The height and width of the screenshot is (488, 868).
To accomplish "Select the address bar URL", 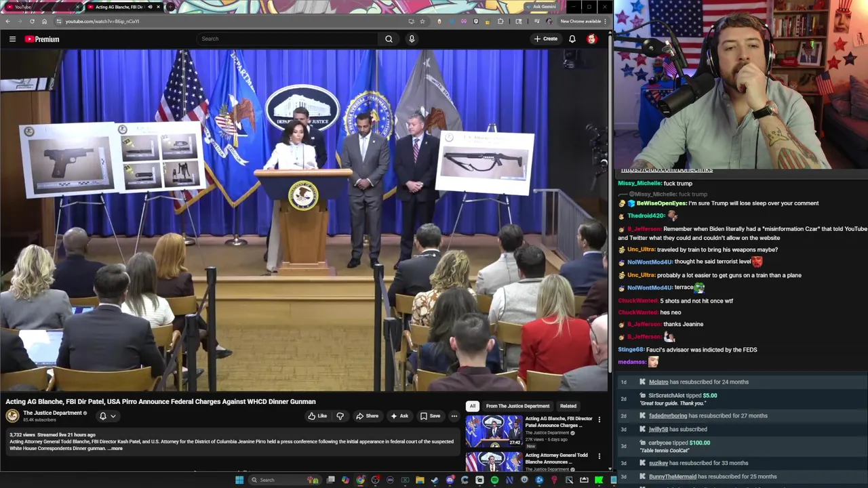I will (102, 21).
